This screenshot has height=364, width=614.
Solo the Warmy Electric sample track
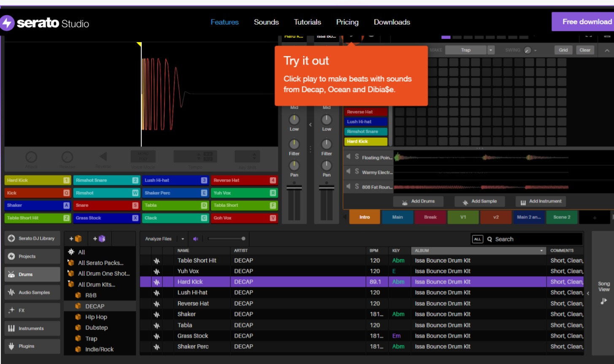[357, 172]
